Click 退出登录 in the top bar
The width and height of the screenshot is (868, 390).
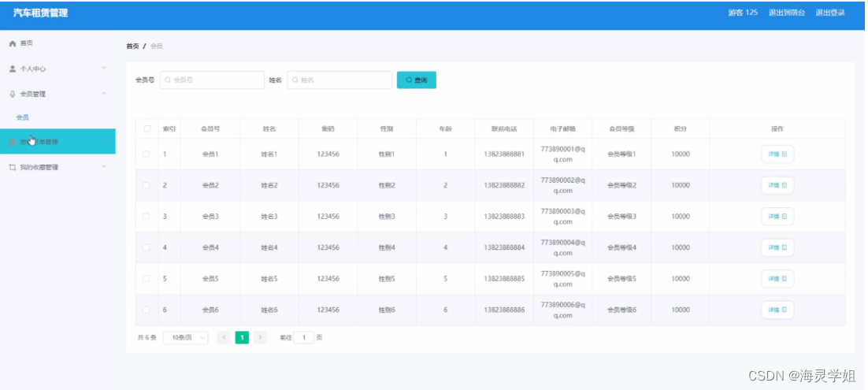[830, 13]
